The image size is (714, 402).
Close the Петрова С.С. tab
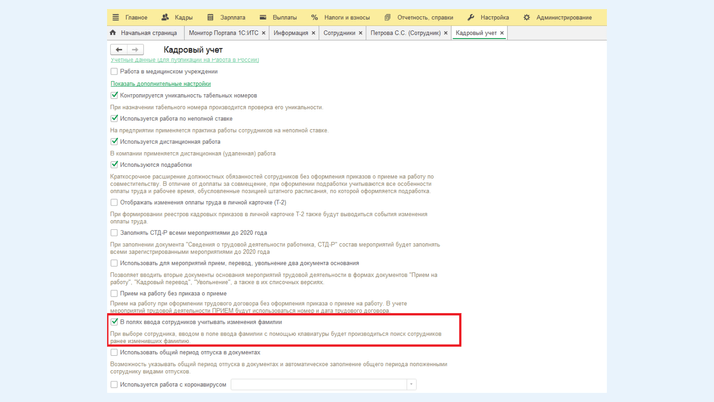point(446,33)
